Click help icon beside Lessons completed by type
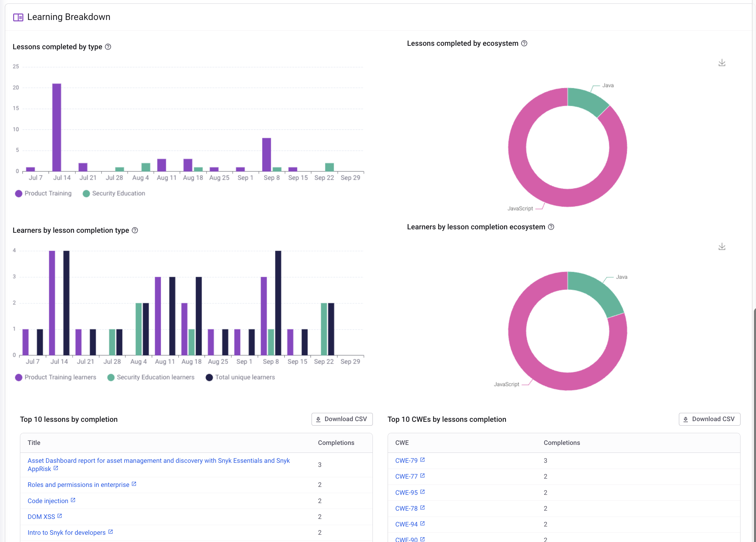Viewport: 756px width, 542px height. click(108, 47)
